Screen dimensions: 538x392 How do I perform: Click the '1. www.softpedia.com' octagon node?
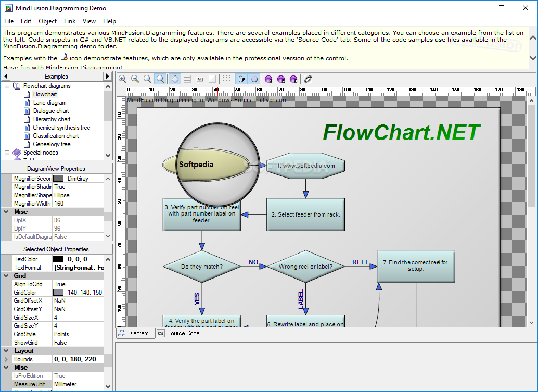pos(306,166)
